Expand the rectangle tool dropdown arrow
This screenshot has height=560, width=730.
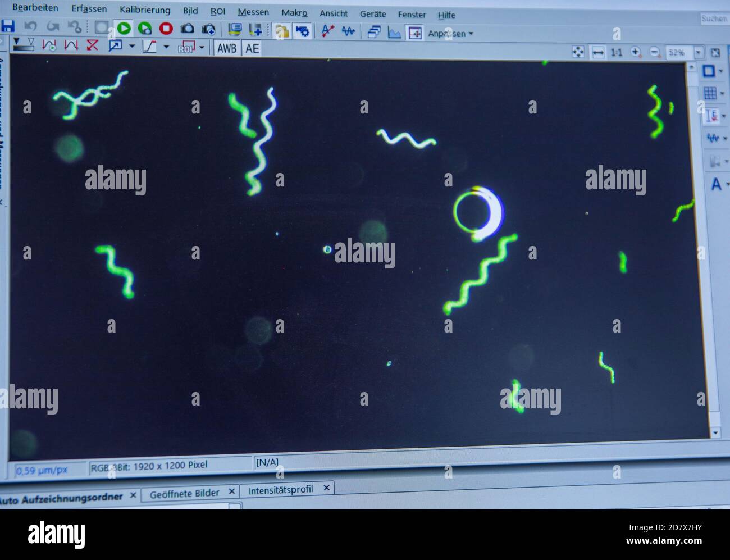pyautogui.click(x=722, y=71)
